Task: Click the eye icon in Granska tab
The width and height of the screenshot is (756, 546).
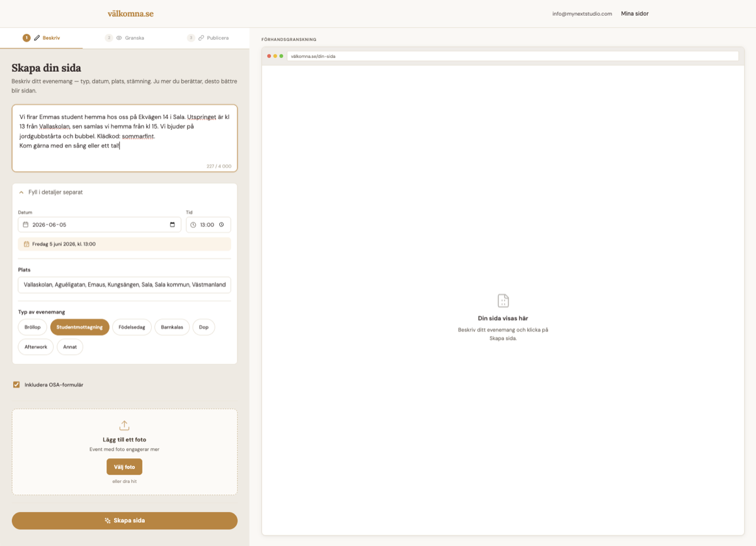Action: tap(119, 38)
